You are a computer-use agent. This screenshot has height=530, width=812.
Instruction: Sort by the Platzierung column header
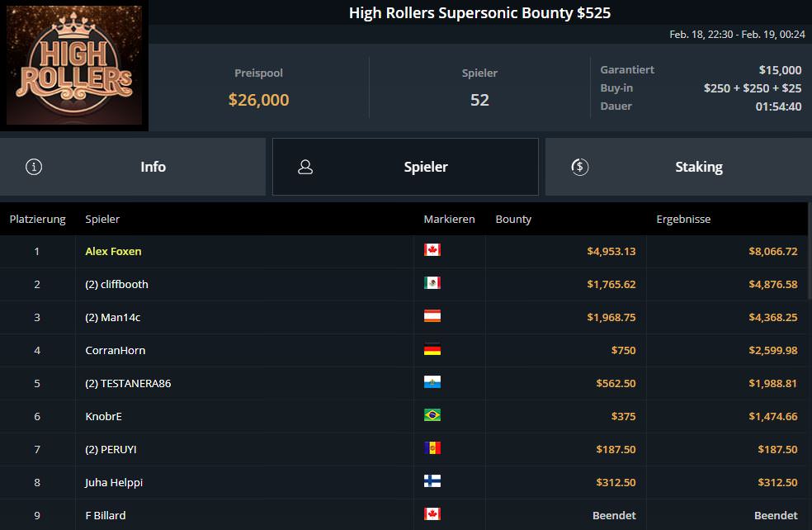point(37,219)
